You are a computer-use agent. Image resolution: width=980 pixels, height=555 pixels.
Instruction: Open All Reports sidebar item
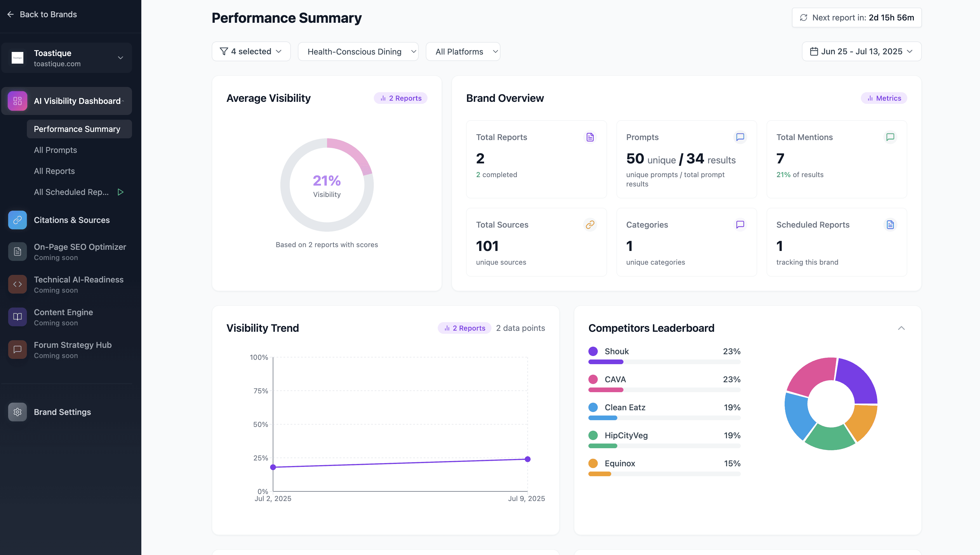[54, 171]
